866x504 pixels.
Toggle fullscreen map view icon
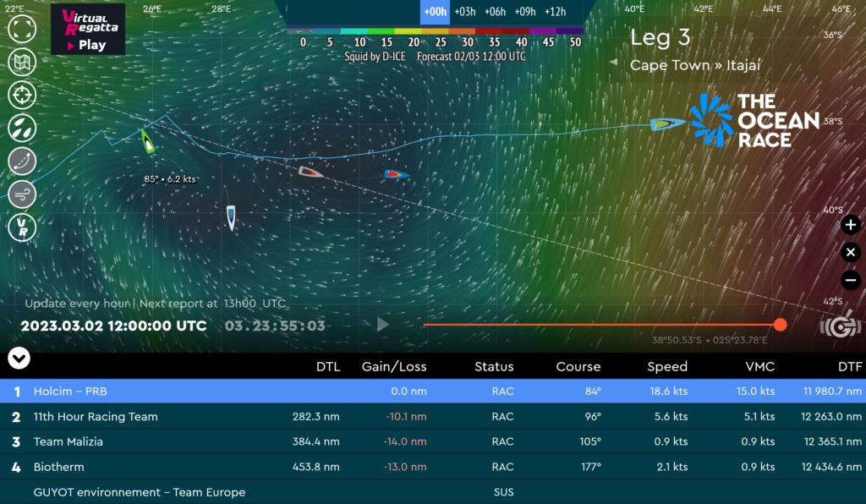(22, 29)
